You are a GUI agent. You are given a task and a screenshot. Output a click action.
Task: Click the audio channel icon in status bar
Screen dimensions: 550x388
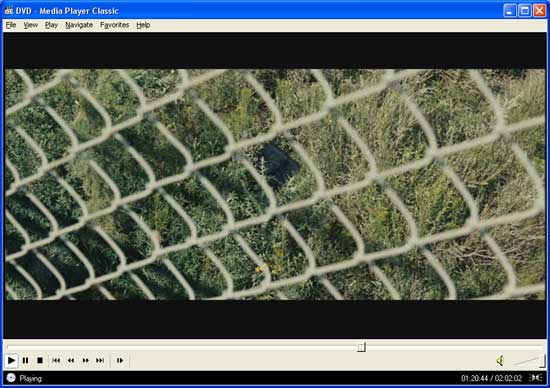pos(536,378)
